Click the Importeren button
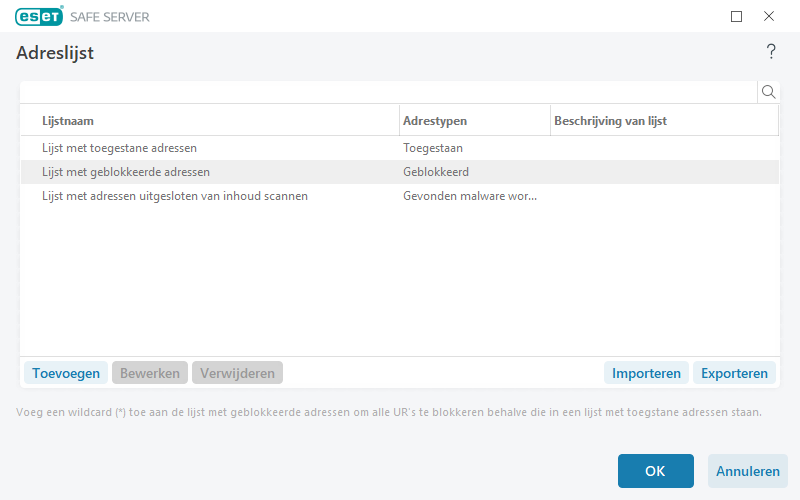This screenshot has width=800, height=500. (646, 373)
